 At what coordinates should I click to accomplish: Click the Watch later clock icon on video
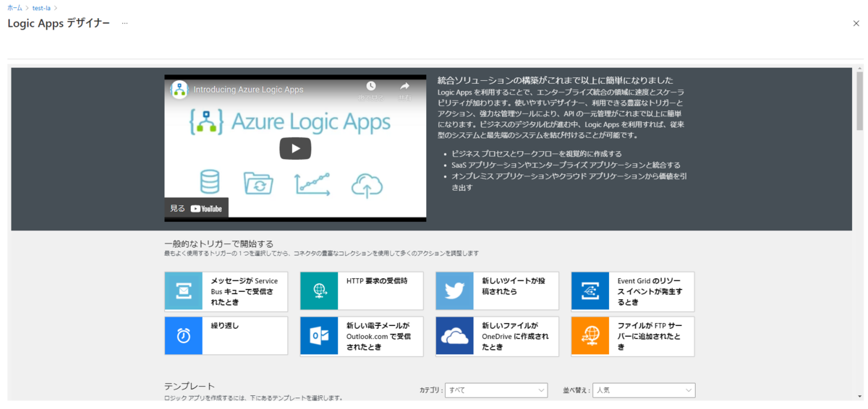pyautogui.click(x=370, y=86)
